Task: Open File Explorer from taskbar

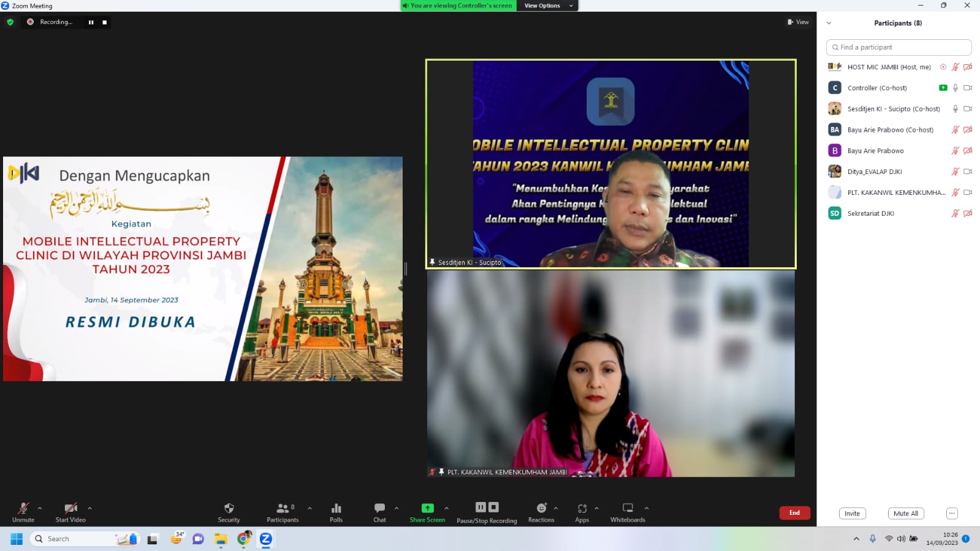Action: coord(221,539)
